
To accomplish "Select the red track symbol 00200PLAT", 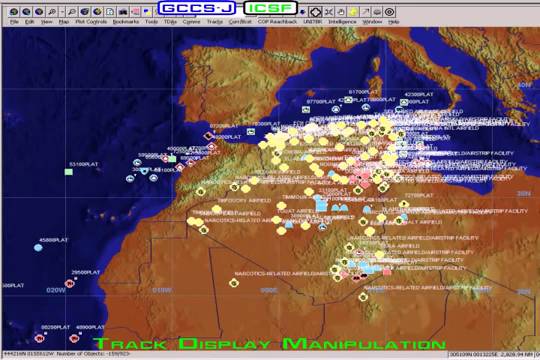I will (x=40, y=339).
